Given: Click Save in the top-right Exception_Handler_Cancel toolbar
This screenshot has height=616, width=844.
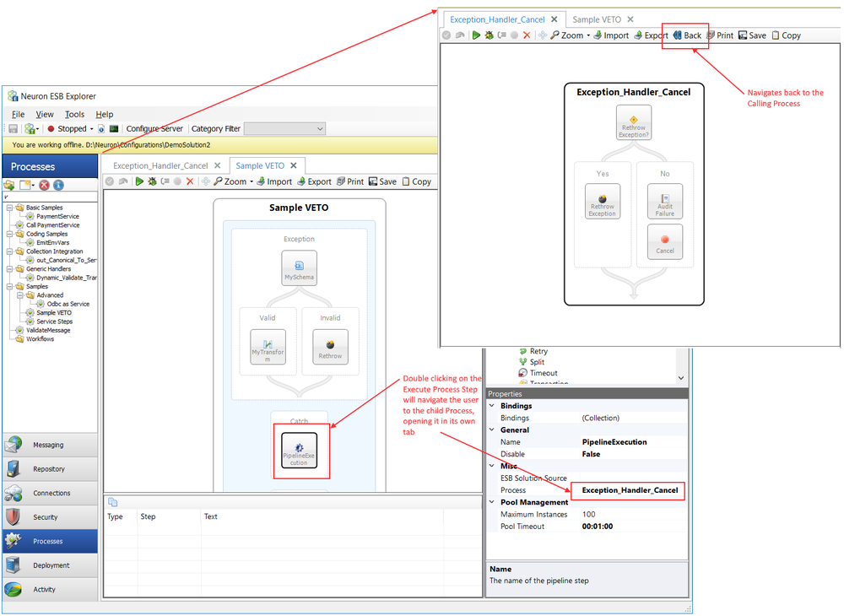Looking at the screenshot, I should (752, 35).
